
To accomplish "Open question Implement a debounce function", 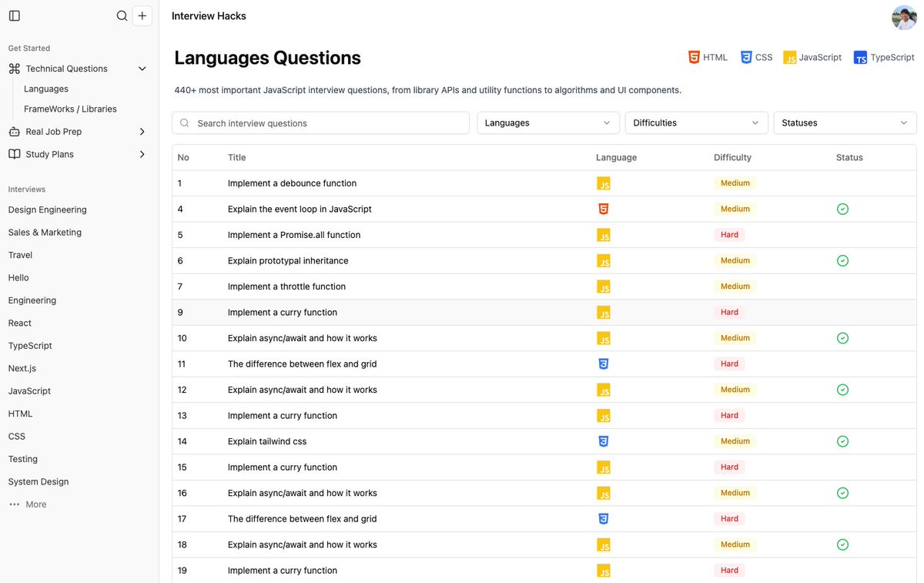I will point(292,183).
